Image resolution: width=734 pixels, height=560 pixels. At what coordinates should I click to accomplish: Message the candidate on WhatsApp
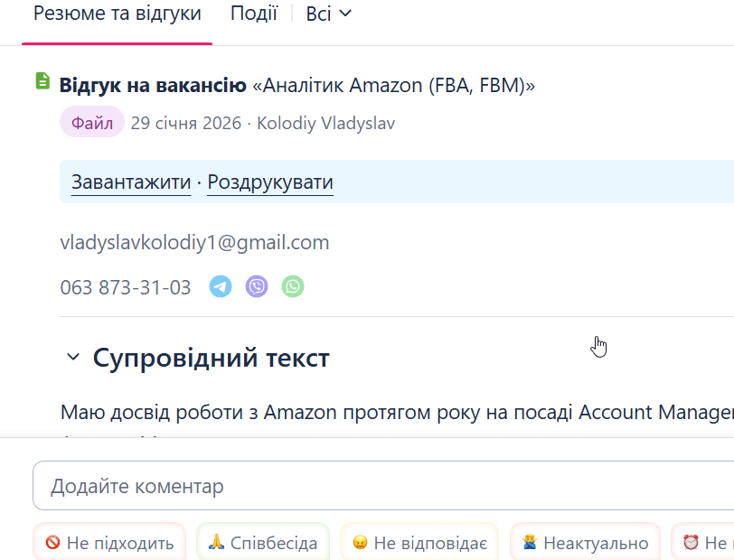pyautogui.click(x=293, y=287)
